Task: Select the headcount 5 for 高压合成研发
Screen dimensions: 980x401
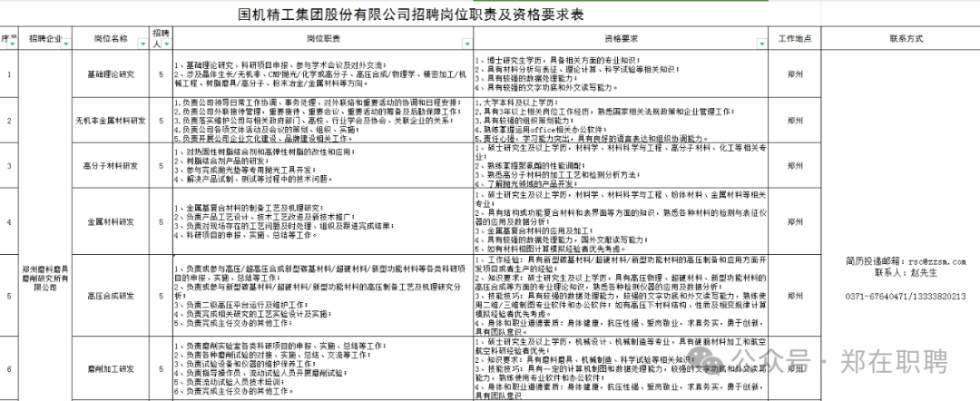Action: pyautogui.click(x=162, y=296)
